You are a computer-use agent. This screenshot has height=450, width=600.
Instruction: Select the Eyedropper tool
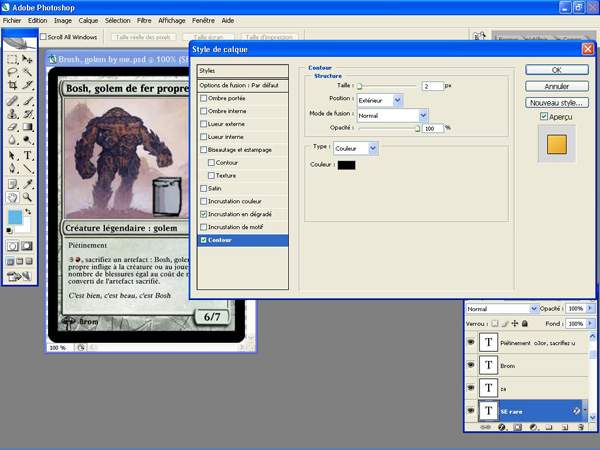pyautogui.click(x=27, y=184)
